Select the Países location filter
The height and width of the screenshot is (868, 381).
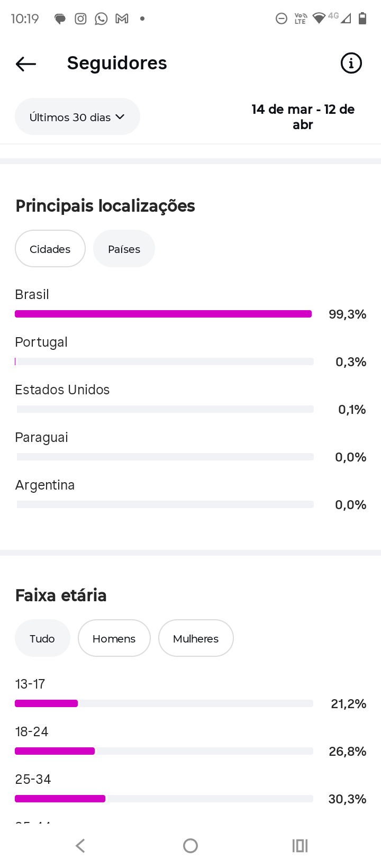[x=124, y=249]
